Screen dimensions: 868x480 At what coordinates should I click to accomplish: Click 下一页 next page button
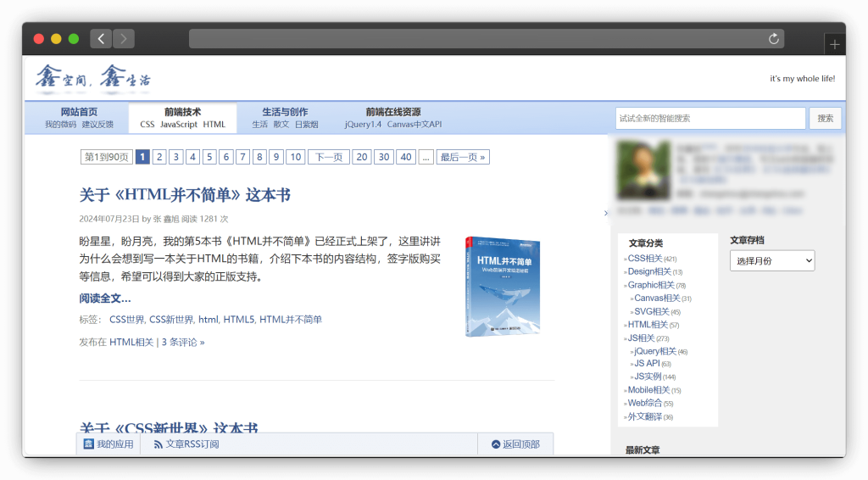pos(329,157)
